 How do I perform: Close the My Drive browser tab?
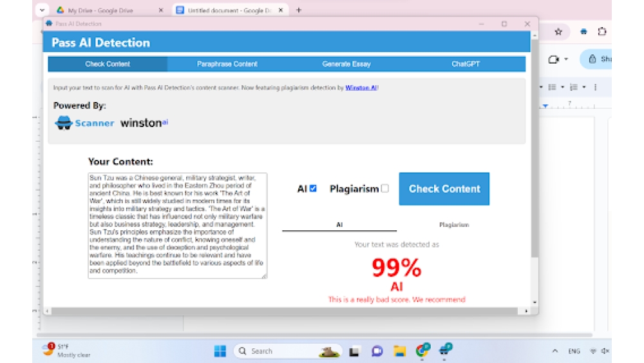click(161, 10)
